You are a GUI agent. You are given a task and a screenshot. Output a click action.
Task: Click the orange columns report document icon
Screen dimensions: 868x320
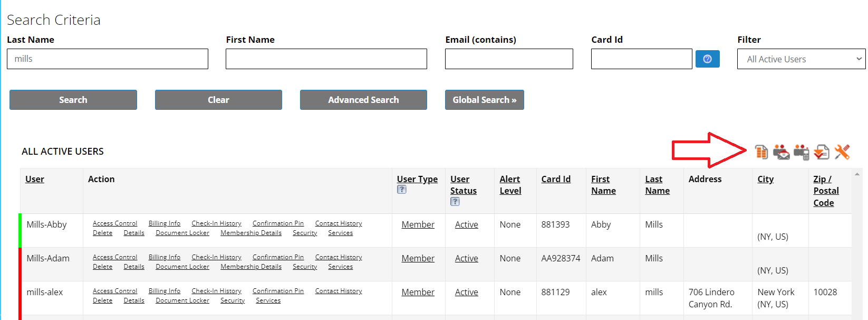coord(761,152)
